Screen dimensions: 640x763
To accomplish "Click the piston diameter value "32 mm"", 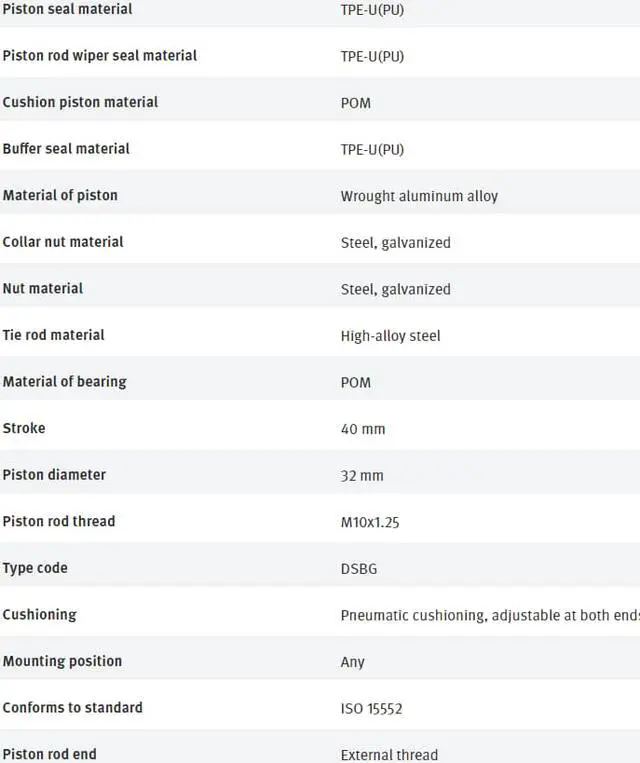I will 362,476.
